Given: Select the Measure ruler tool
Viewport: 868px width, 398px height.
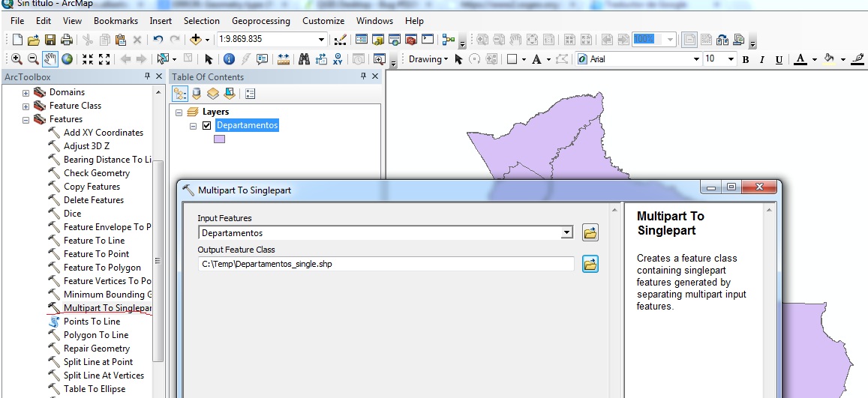Looking at the screenshot, I should pos(284,59).
